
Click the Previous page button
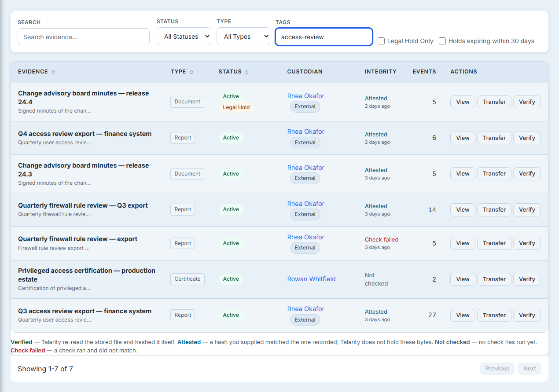point(497,369)
